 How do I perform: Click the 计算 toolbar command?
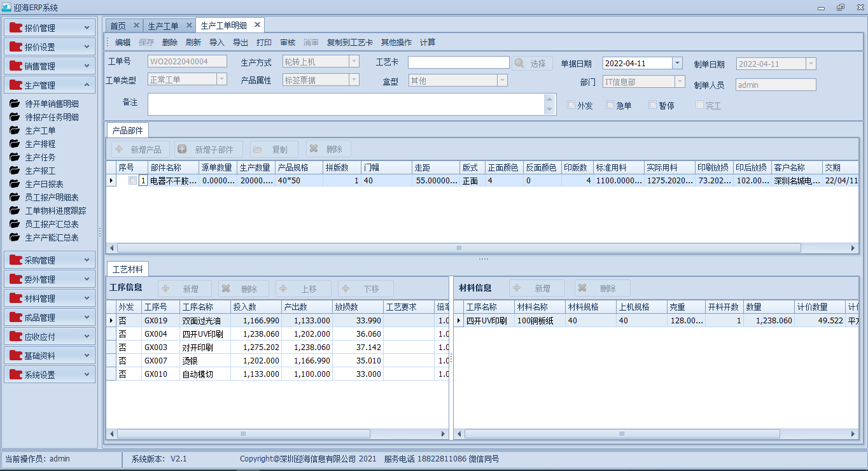coord(428,43)
